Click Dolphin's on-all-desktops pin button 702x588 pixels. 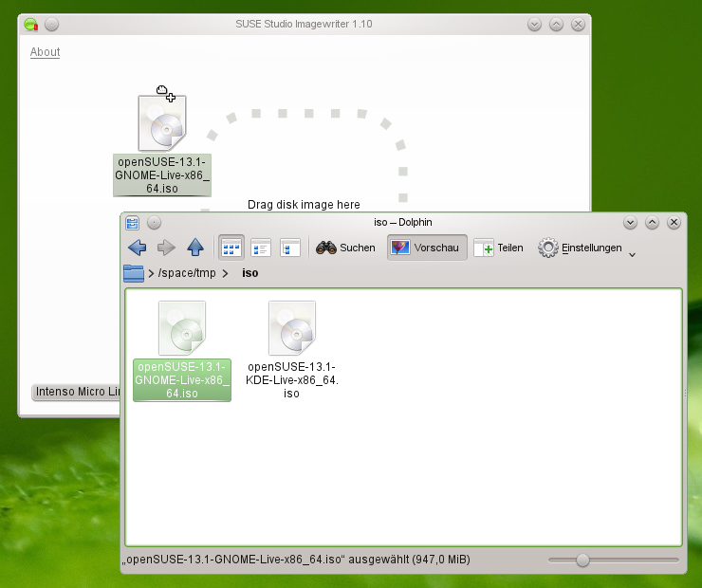154,223
